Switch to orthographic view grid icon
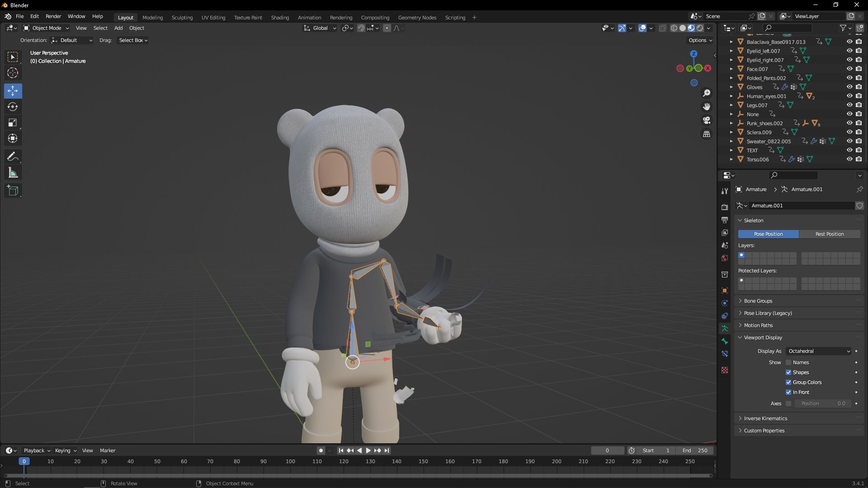Image resolution: width=868 pixels, height=488 pixels. click(x=706, y=134)
